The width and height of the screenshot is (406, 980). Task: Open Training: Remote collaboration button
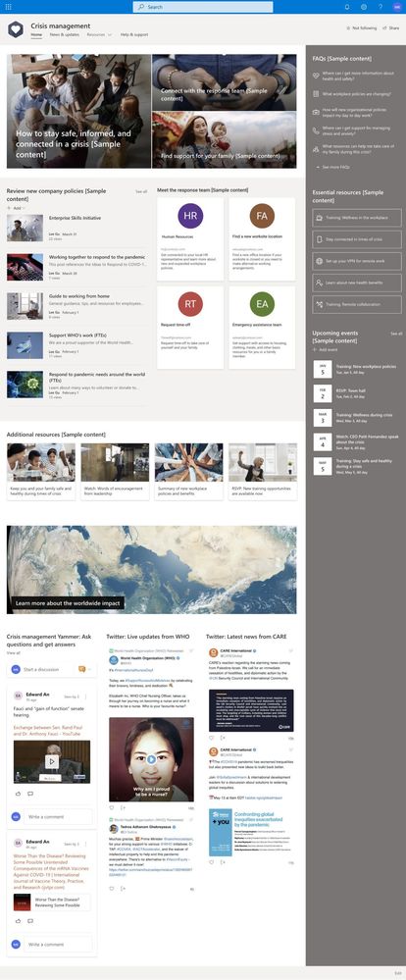[x=357, y=304]
